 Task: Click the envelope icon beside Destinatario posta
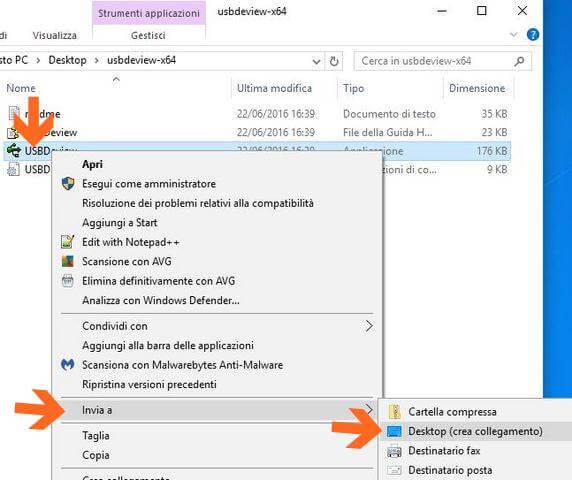[394, 470]
